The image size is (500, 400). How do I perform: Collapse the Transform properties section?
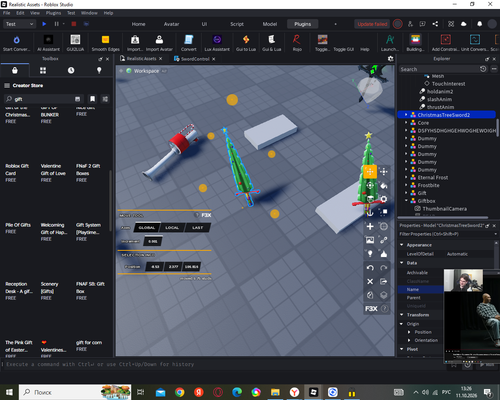click(402, 315)
